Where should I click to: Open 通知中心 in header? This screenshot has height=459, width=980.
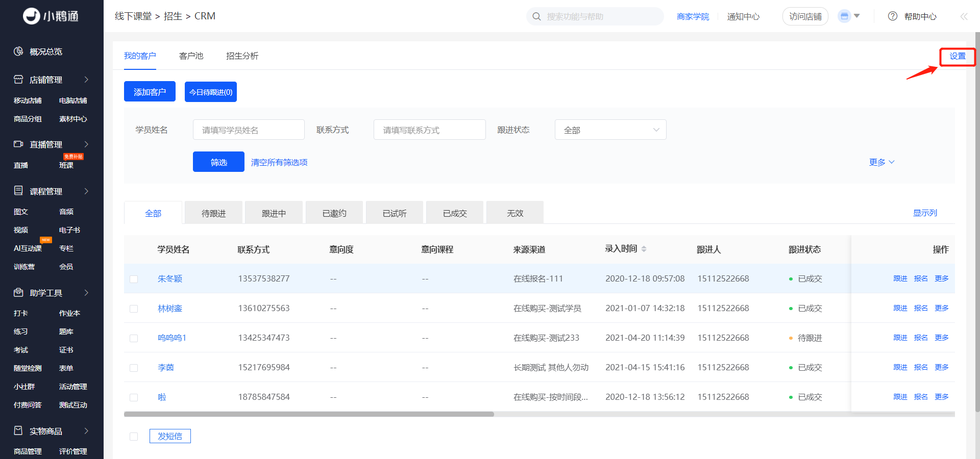[x=743, y=16]
